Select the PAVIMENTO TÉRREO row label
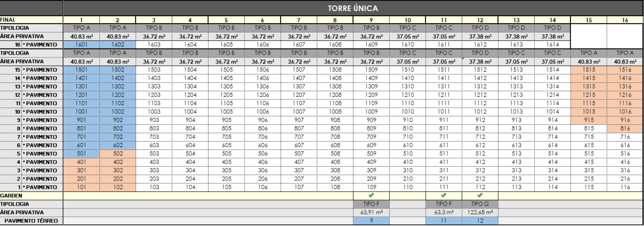 coord(31,221)
